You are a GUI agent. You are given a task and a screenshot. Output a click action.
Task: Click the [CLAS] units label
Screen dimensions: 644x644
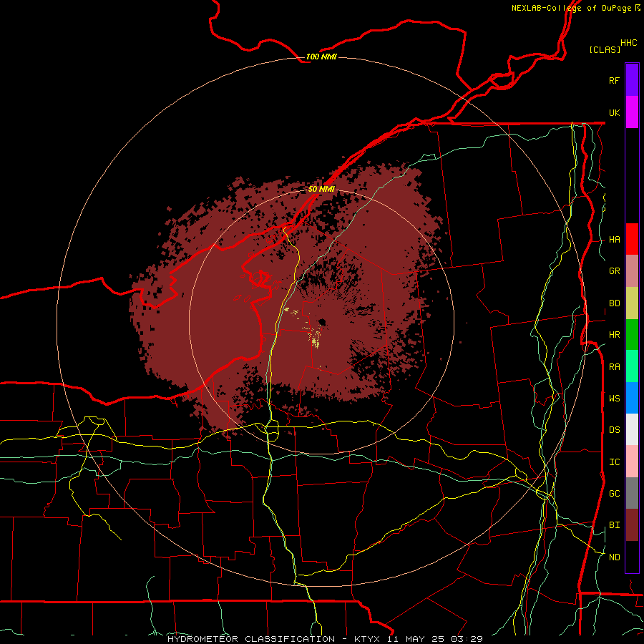(x=605, y=49)
